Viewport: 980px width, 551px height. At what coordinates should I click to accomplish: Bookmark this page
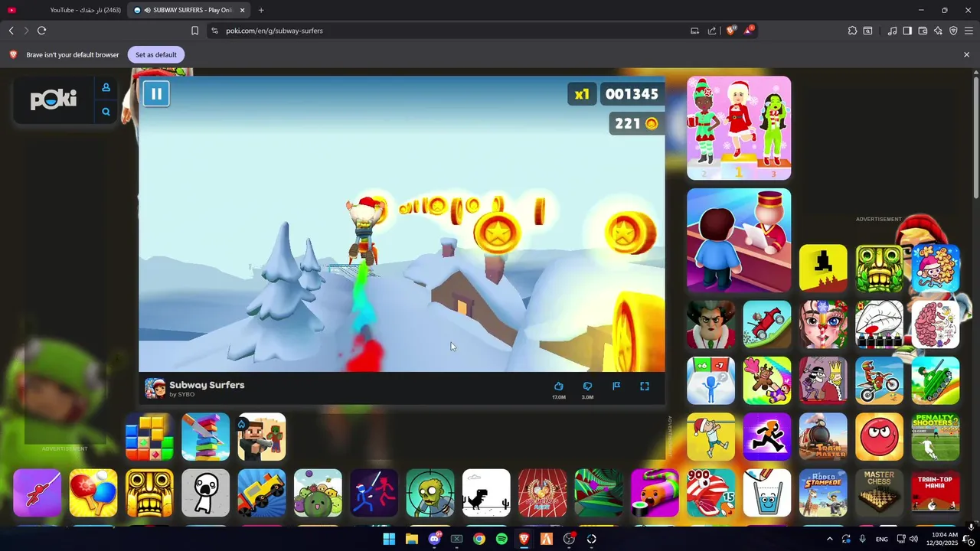pos(194,31)
